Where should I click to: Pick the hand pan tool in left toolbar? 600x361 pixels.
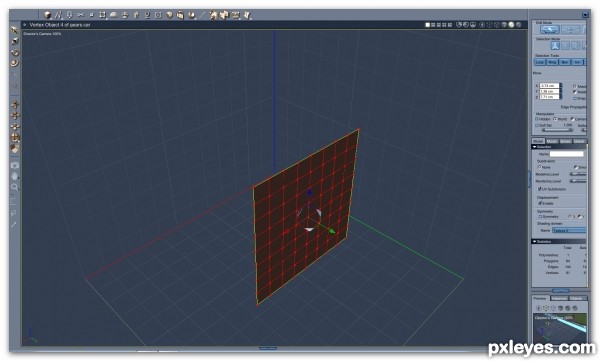[15, 176]
